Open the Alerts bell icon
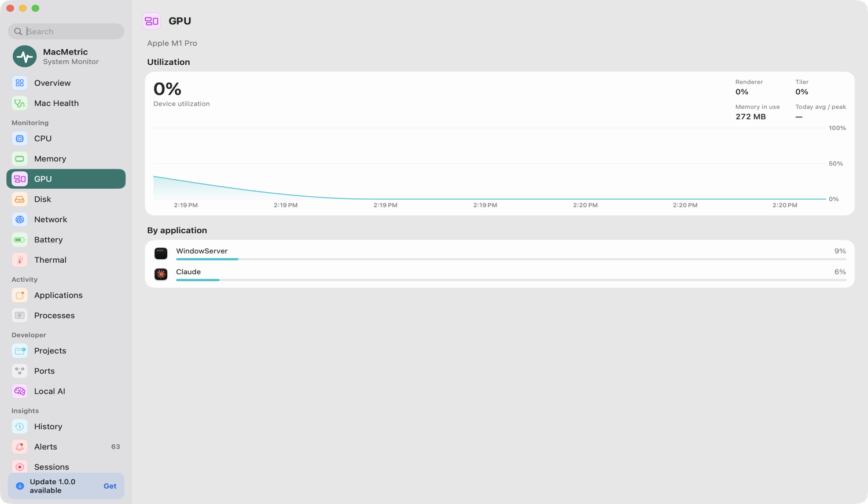 (x=20, y=447)
